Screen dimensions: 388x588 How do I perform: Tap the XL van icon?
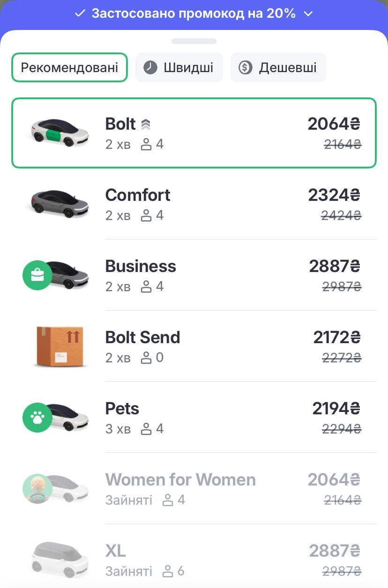coord(60,560)
